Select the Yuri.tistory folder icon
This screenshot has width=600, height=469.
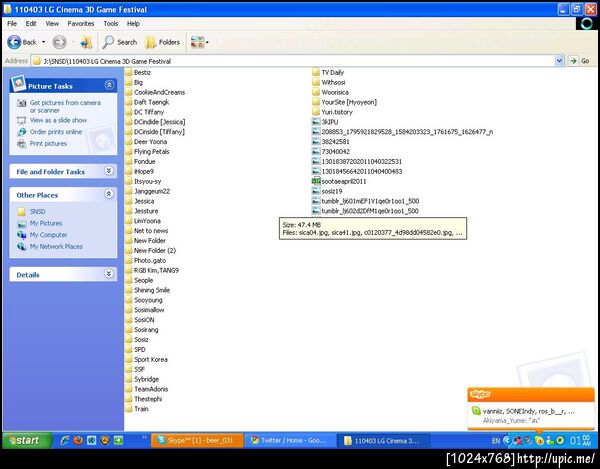316,112
